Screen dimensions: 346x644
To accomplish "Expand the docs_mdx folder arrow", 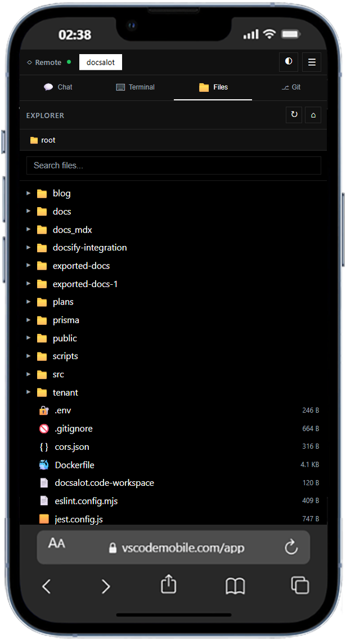I will click(x=28, y=229).
